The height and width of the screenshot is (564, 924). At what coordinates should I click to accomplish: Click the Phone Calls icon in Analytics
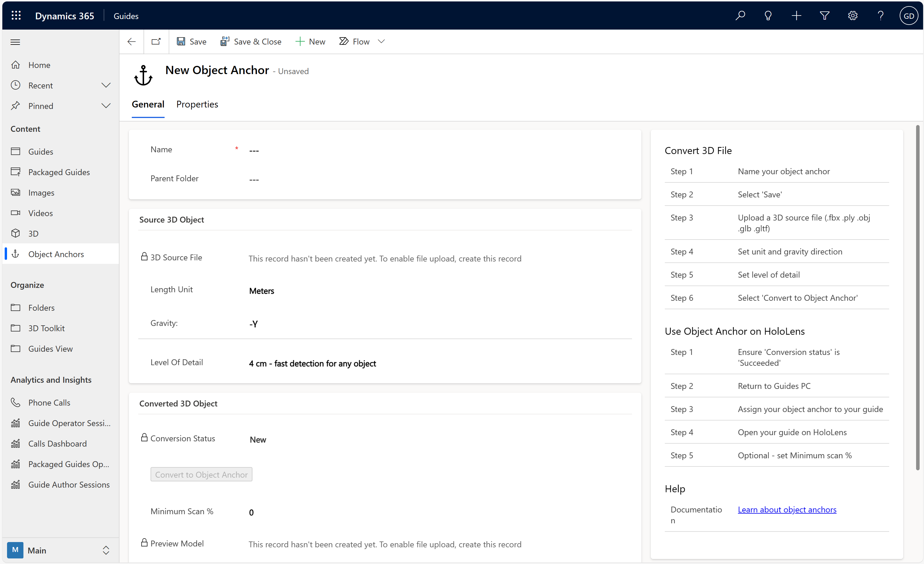tap(15, 402)
